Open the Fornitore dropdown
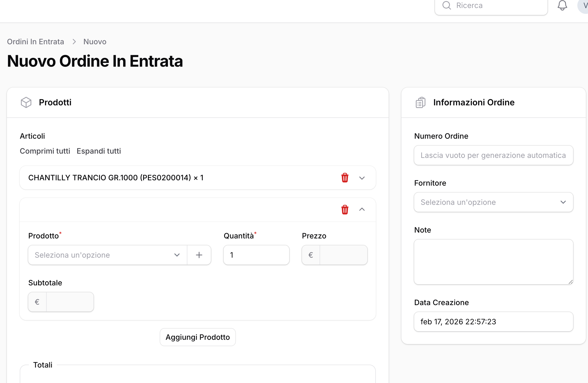This screenshot has width=588, height=383. [493, 202]
